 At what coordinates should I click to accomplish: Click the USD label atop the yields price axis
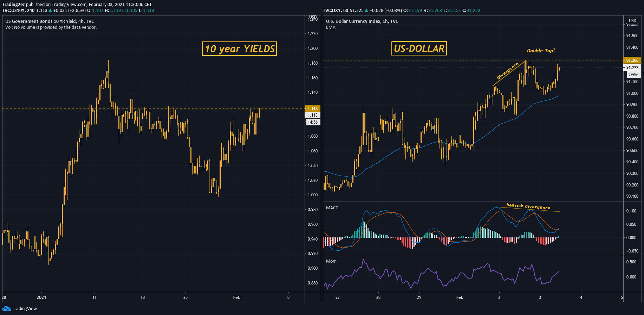[x=313, y=17]
